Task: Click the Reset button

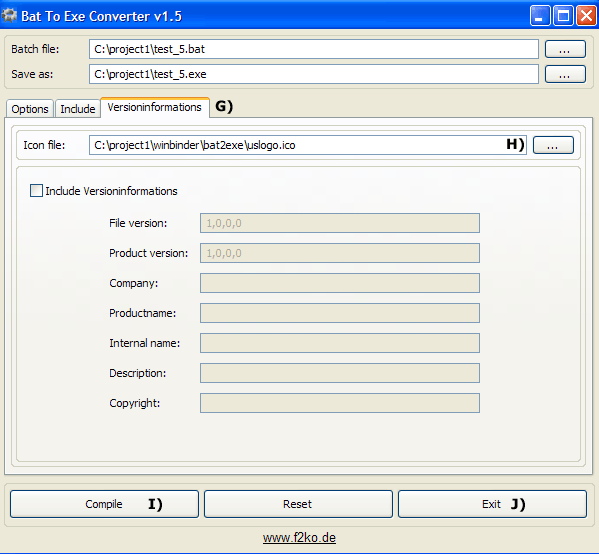Action: (x=298, y=504)
